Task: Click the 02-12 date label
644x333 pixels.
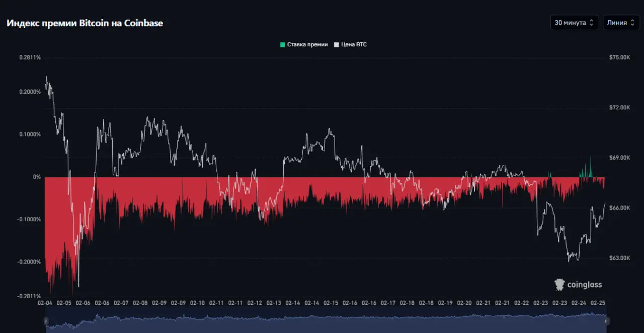Action: (255, 303)
